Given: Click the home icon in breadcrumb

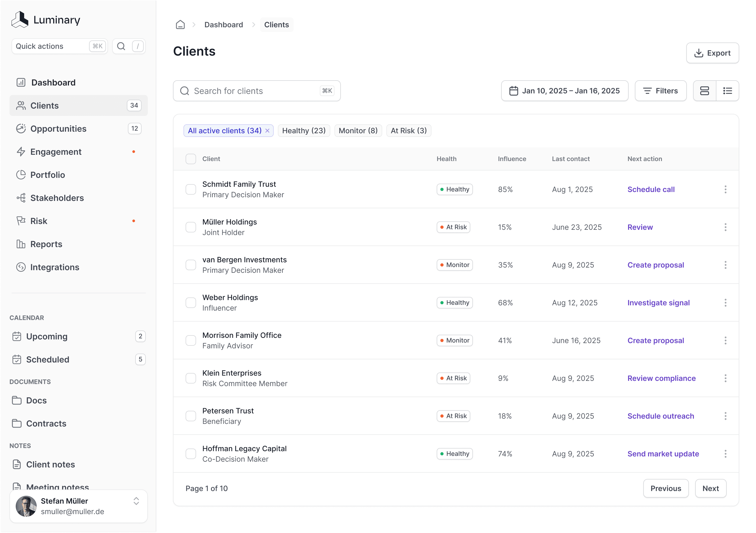Looking at the screenshot, I should coord(180,25).
